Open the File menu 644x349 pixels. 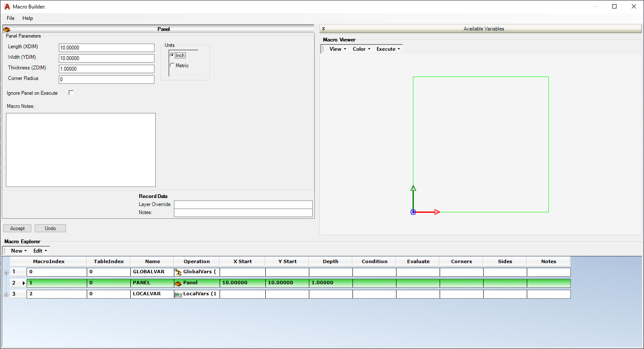[x=10, y=18]
